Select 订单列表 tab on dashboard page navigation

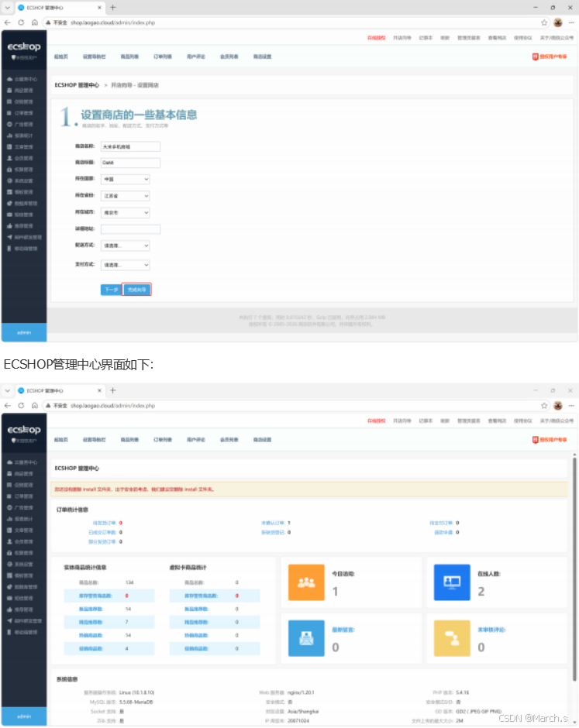(163, 440)
